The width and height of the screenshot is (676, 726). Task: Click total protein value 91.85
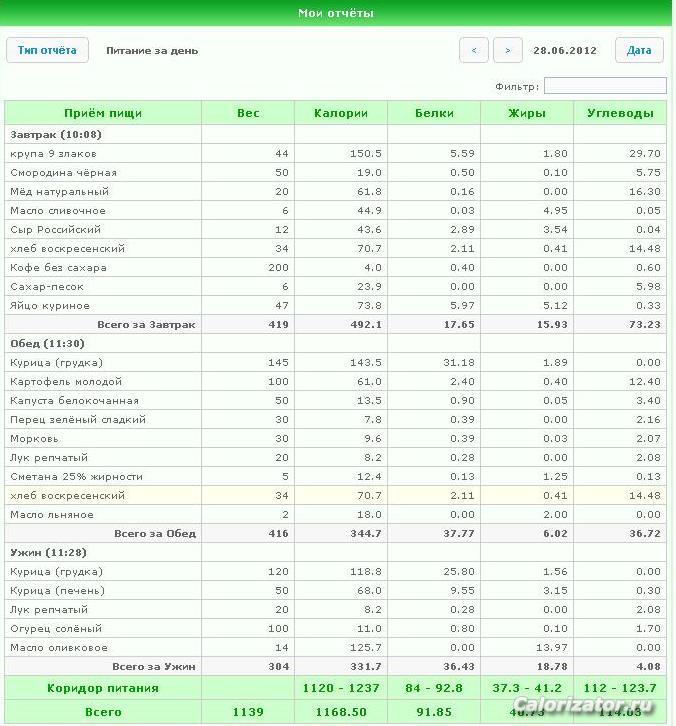(434, 712)
